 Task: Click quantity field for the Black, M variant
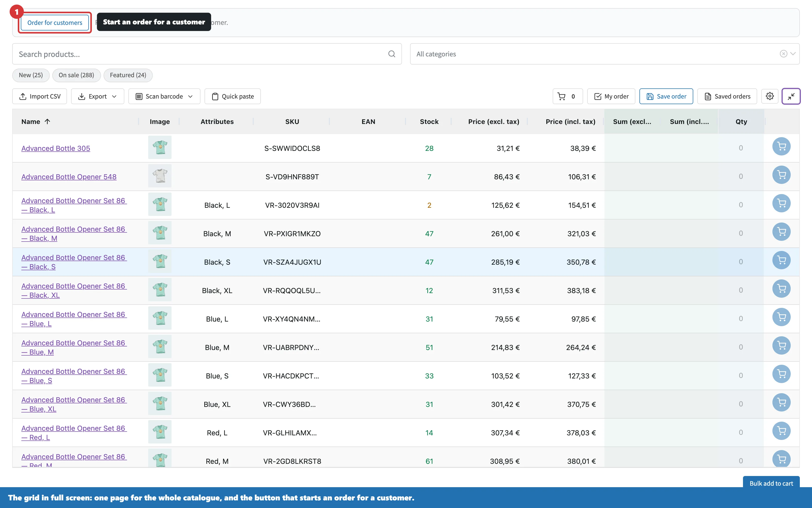(741, 233)
